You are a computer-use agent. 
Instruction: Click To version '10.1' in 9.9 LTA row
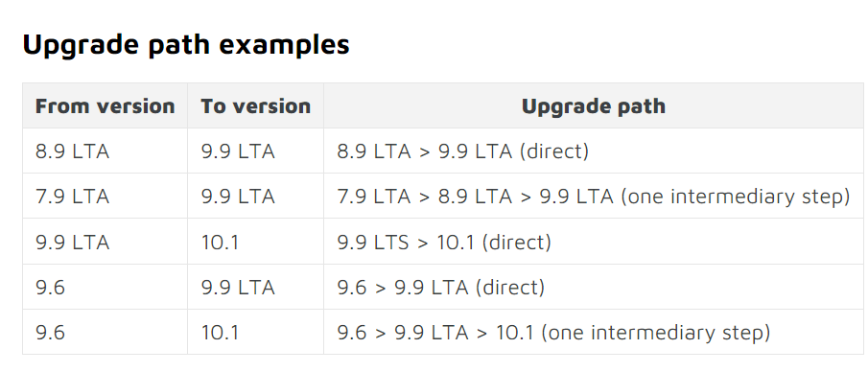tap(220, 242)
